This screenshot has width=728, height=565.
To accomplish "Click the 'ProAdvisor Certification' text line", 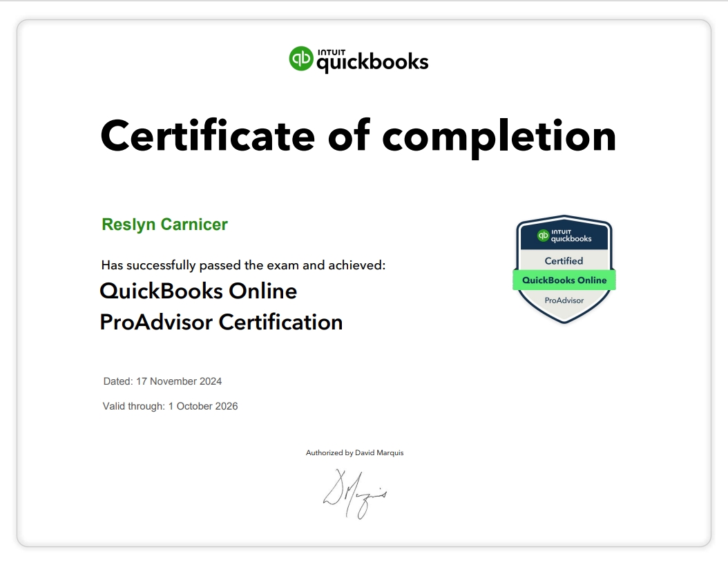I will pyautogui.click(x=222, y=322).
